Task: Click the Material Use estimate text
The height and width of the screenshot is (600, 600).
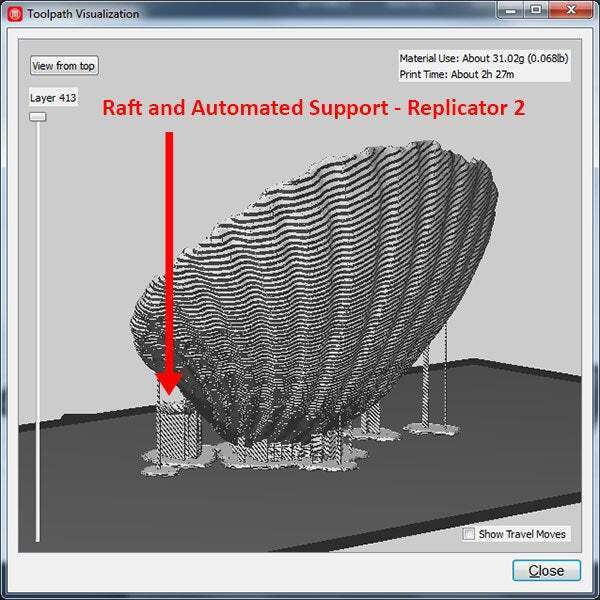Action: [x=484, y=58]
